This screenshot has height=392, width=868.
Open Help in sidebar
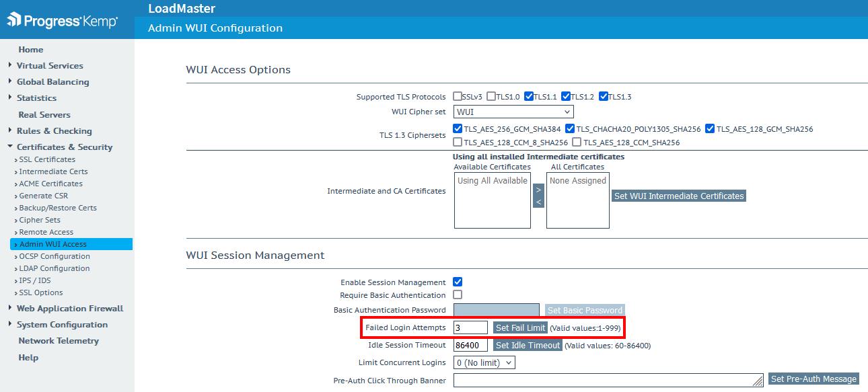28,358
